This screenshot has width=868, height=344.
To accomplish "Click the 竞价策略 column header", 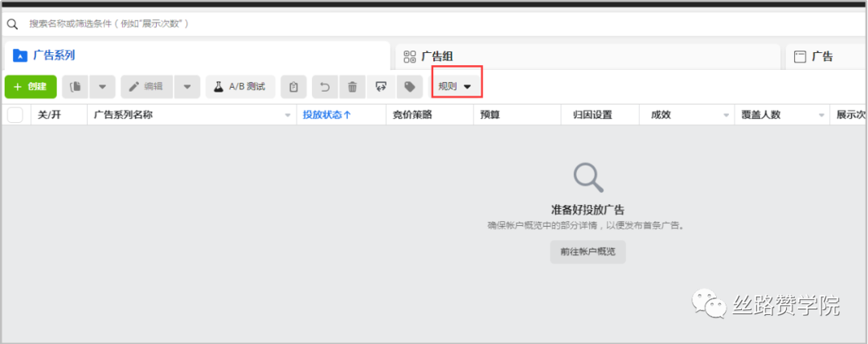I will coord(429,115).
